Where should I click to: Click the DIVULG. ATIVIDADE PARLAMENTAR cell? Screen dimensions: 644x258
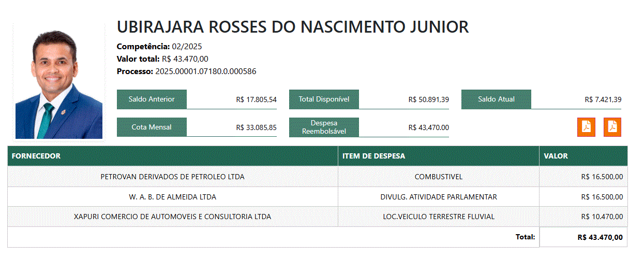coord(438,197)
